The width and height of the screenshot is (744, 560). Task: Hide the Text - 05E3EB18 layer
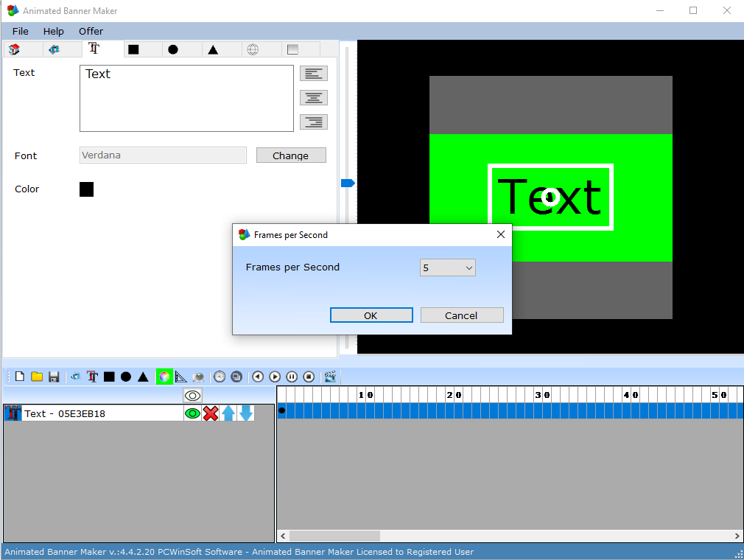pos(192,413)
